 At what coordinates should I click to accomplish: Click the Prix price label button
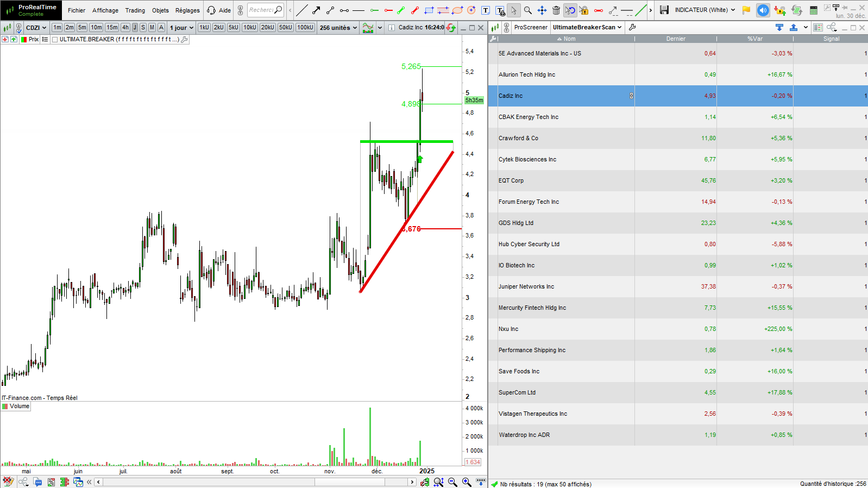click(34, 39)
